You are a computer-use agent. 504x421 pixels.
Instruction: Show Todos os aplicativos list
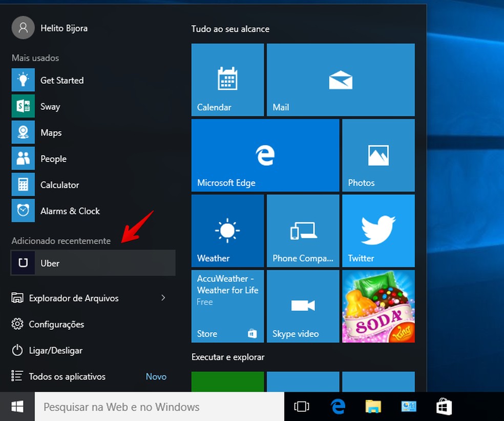tap(67, 377)
